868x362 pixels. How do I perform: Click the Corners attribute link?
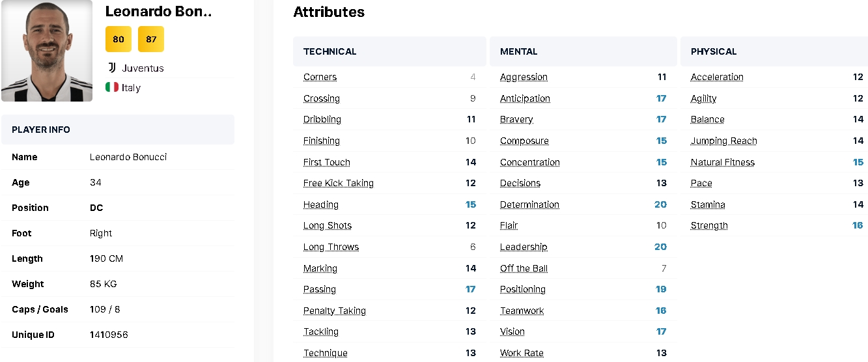click(x=320, y=77)
